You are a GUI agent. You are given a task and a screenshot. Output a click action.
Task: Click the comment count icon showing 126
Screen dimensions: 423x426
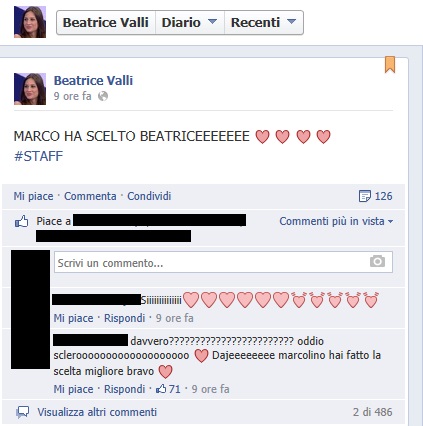(x=364, y=196)
